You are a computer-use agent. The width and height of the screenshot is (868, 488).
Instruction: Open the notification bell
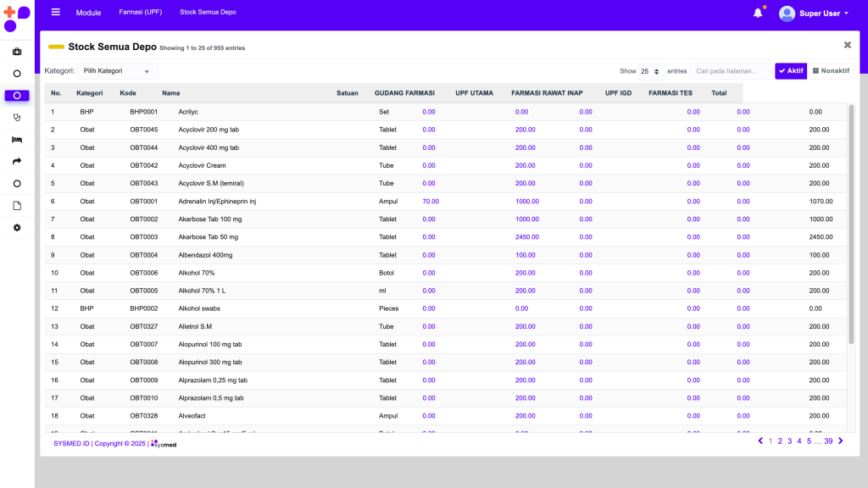coord(758,13)
